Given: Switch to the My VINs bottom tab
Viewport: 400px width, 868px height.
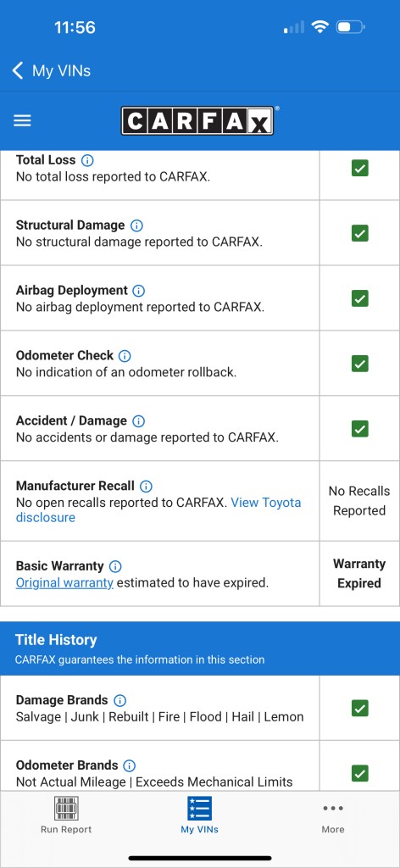Looking at the screenshot, I should [x=200, y=815].
